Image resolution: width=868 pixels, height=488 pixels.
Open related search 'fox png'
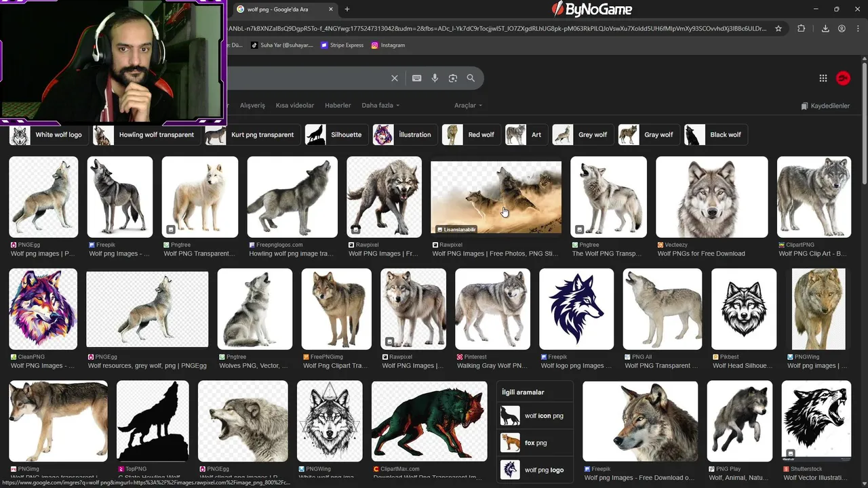pyautogui.click(x=535, y=443)
